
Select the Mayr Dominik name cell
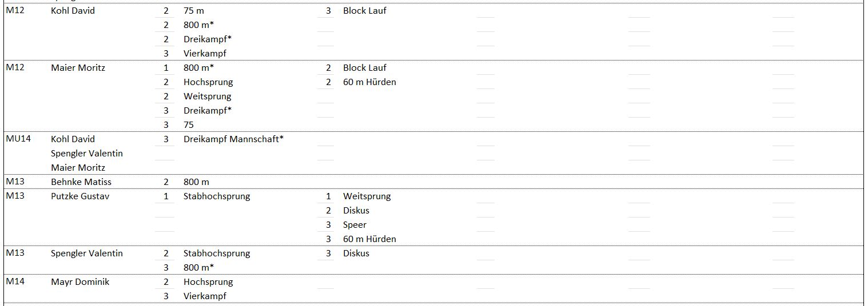click(x=79, y=282)
